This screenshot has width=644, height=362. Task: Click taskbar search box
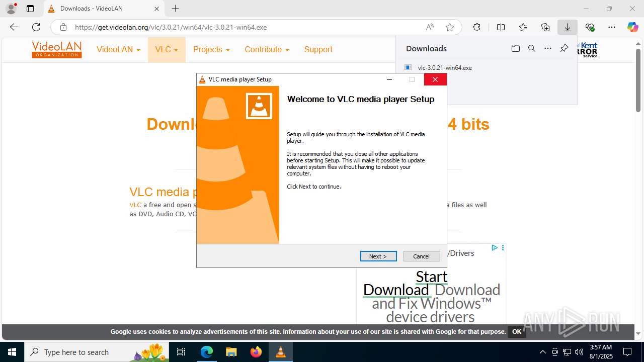click(x=97, y=352)
